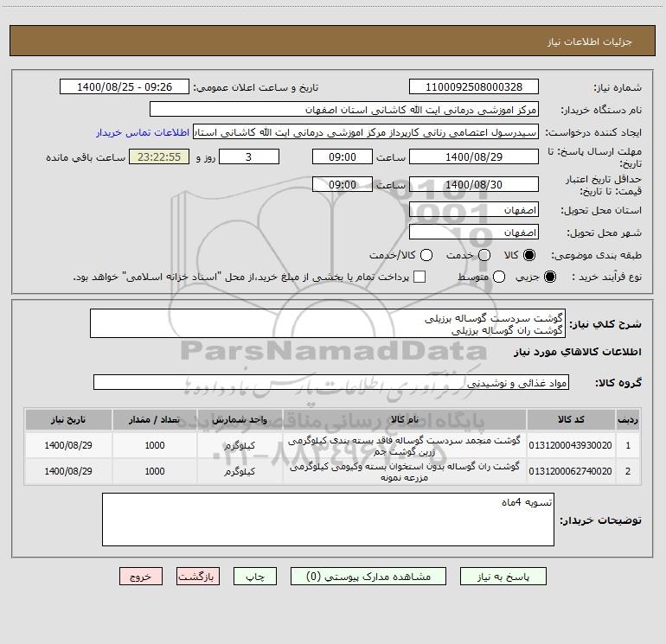Click the announcement date field 1400/08/25 - 09:26
The image size is (666, 644).
point(125,87)
